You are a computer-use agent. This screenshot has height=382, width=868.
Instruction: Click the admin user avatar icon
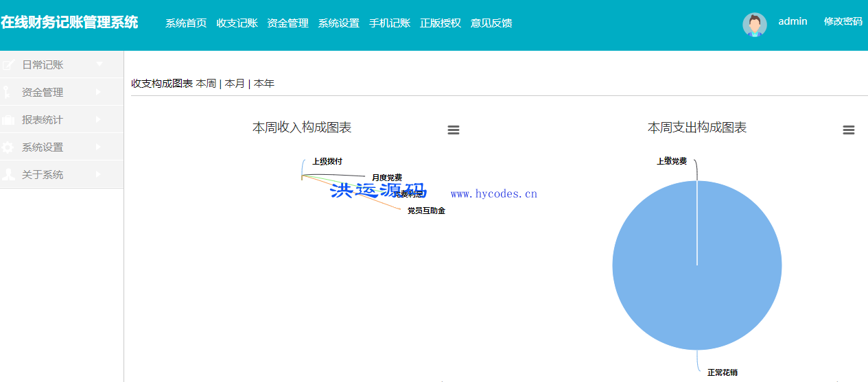[x=755, y=25]
